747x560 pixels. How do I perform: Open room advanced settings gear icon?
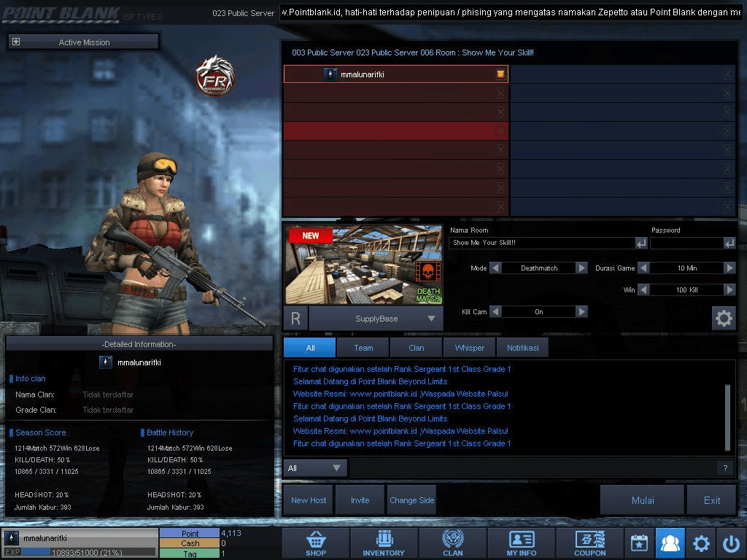pyautogui.click(x=724, y=318)
